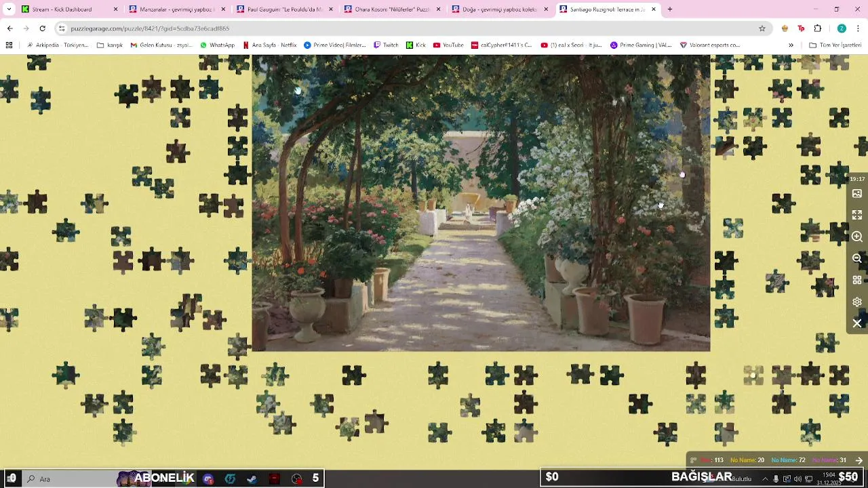This screenshot has width=868, height=488.
Task: Click the puzzle timer showing 19:17
Action: [x=857, y=179]
